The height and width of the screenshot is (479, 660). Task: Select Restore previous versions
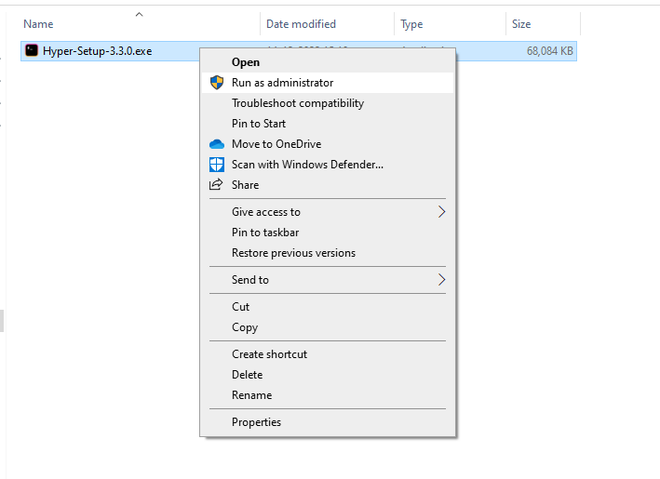293,253
